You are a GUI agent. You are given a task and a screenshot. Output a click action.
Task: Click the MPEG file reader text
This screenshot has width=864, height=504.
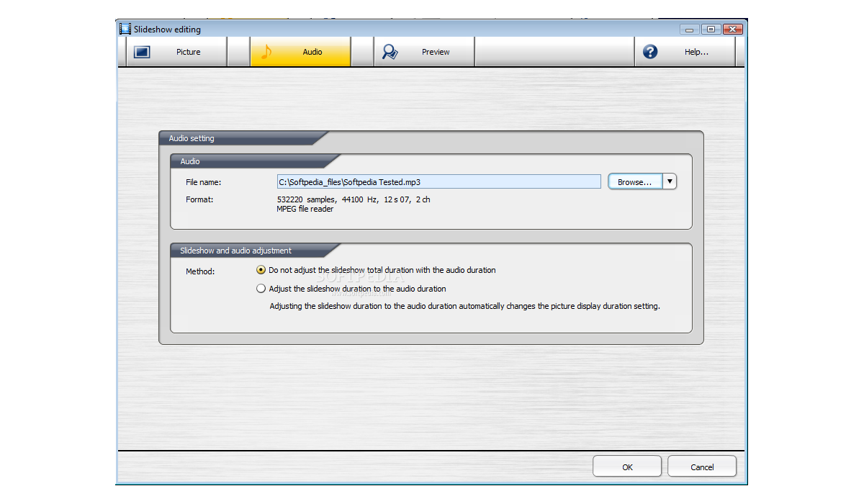coord(305,209)
